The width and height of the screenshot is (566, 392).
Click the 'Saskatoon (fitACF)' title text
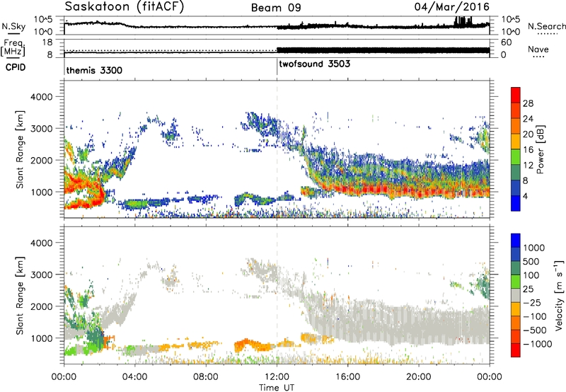pos(125,7)
